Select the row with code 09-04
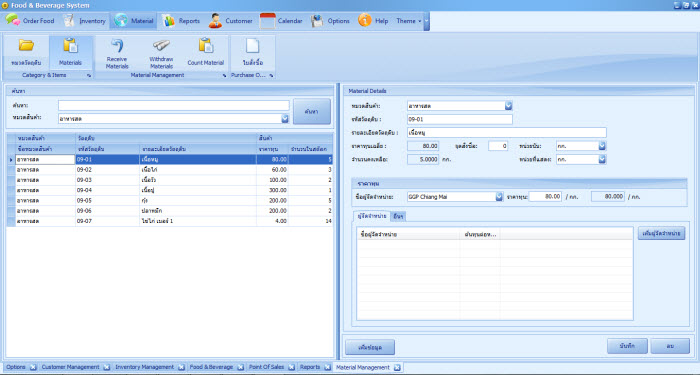The image size is (700, 375). click(x=170, y=190)
